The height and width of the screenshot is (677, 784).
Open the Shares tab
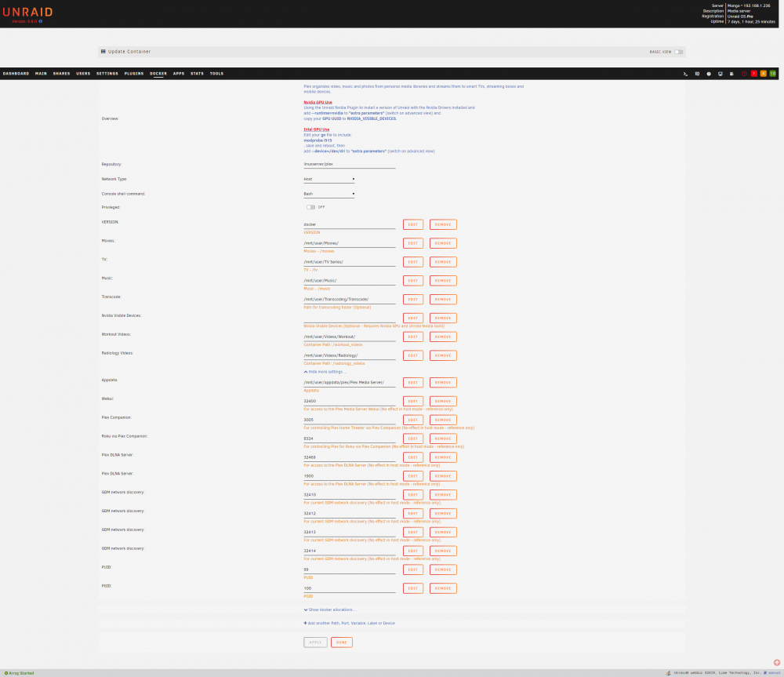click(61, 74)
